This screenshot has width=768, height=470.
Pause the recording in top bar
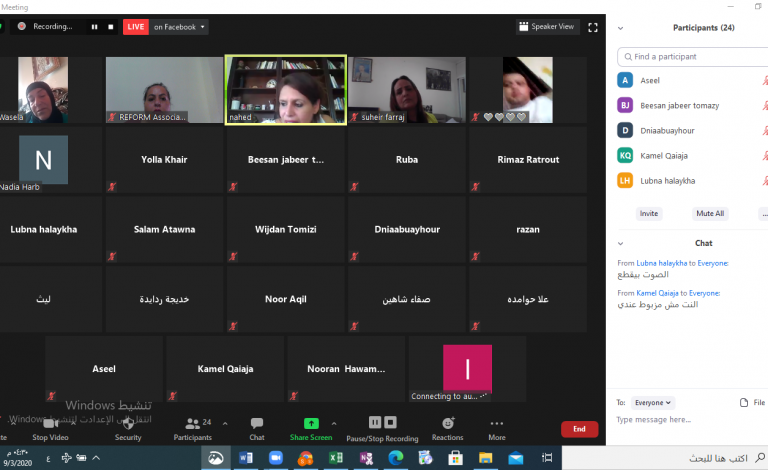point(94,27)
